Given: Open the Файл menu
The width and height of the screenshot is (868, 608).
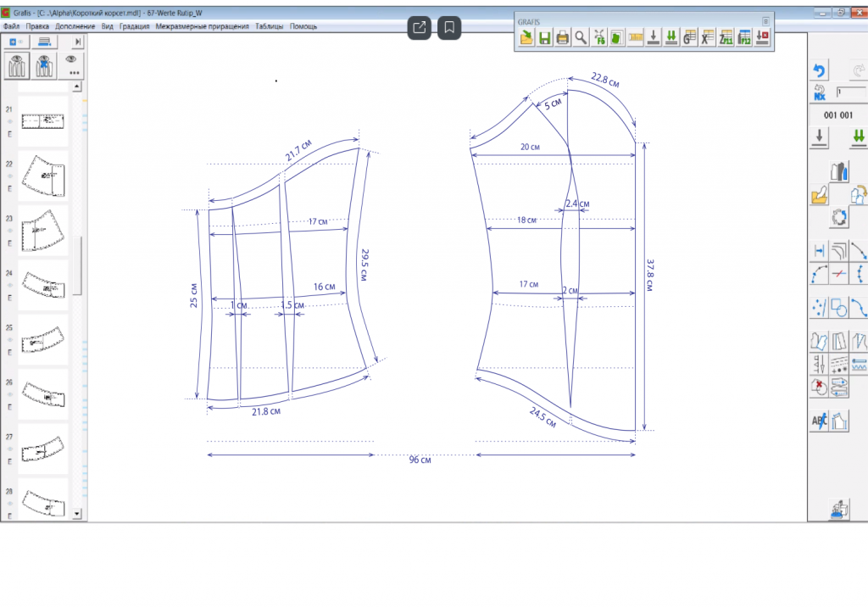Looking at the screenshot, I should pos(11,26).
